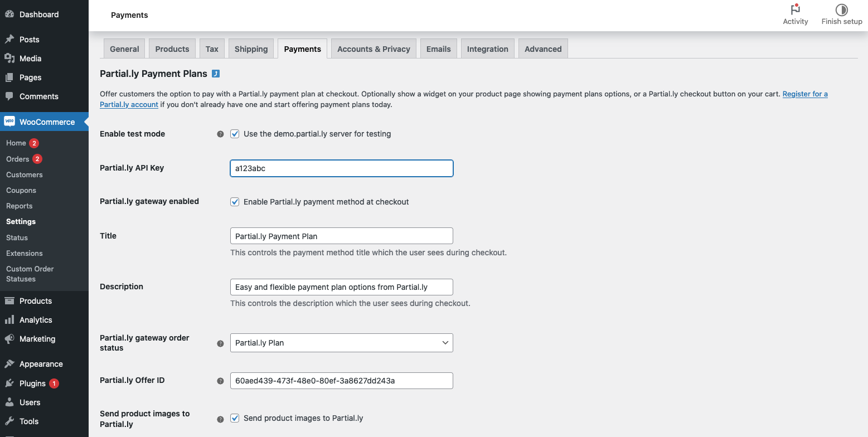Toggle the demo.partial.ly test mode checkbox
This screenshot has width=868, height=437.
[x=235, y=134]
